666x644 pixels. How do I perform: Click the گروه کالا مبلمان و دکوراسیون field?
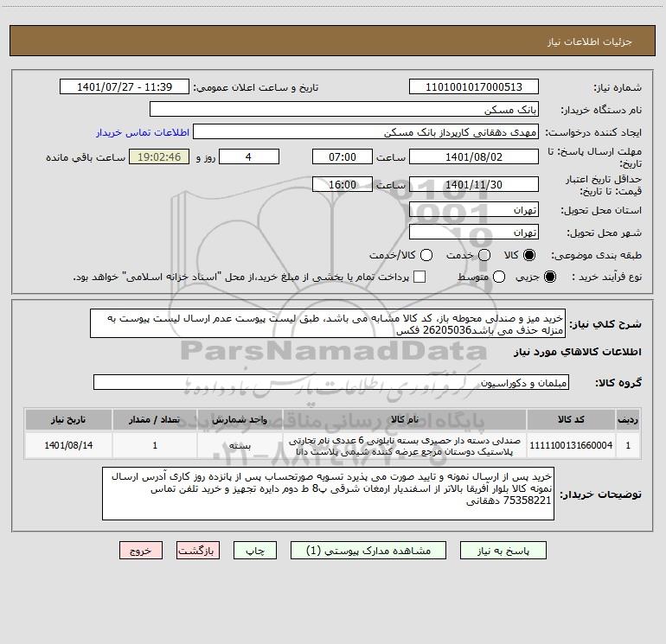pos(331,382)
